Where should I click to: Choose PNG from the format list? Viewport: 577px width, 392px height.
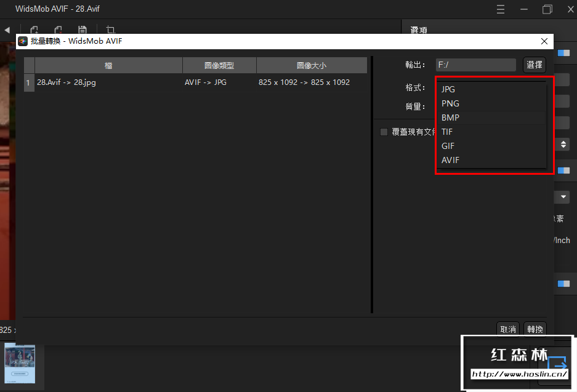coord(491,104)
